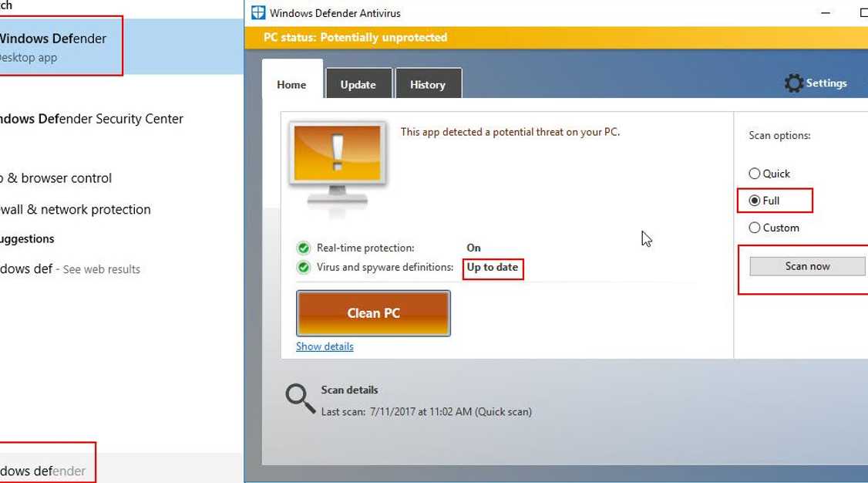The image size is (868, 483).
Task: Click the green checkmark beside Real-time protection
Action: pos(303,248)
